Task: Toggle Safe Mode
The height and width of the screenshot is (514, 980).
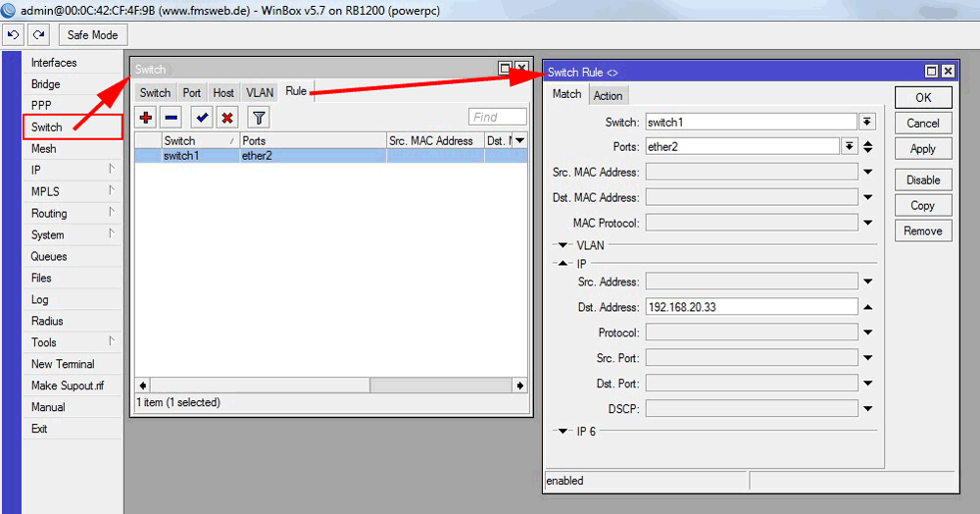Action: tap(92, 34)
